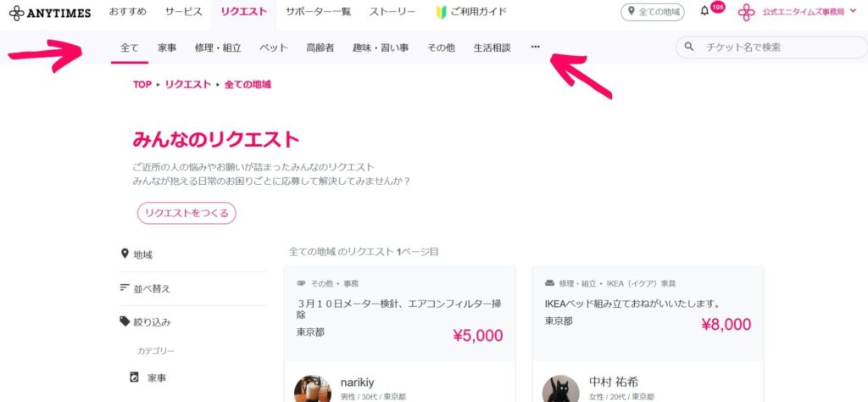
Task: Expand the 地域 filter section
Action: coord(142,254)
